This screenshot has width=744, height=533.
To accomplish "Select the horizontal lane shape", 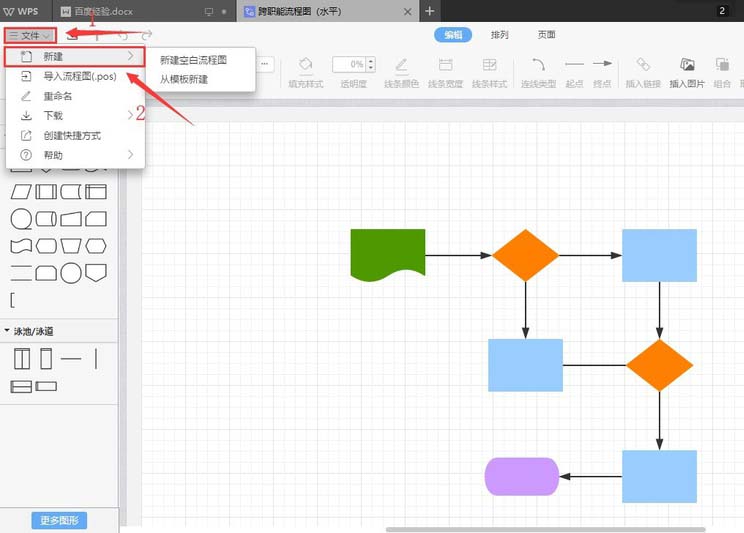I will (x=46, y=386).
